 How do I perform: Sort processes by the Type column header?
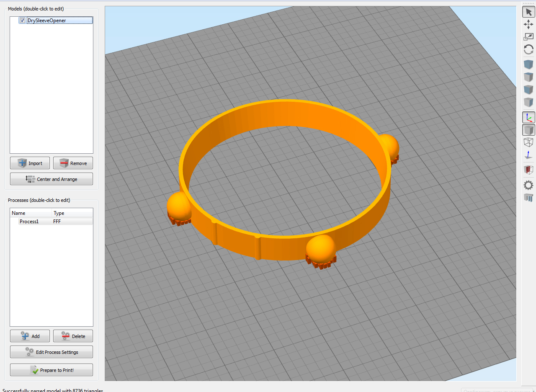72,213
